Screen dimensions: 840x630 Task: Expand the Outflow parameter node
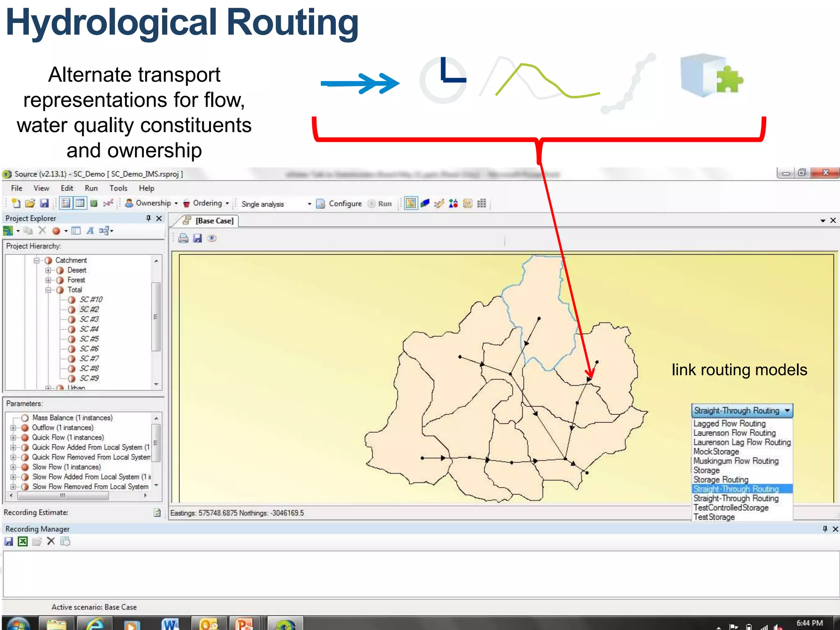(x=13, y=427)
